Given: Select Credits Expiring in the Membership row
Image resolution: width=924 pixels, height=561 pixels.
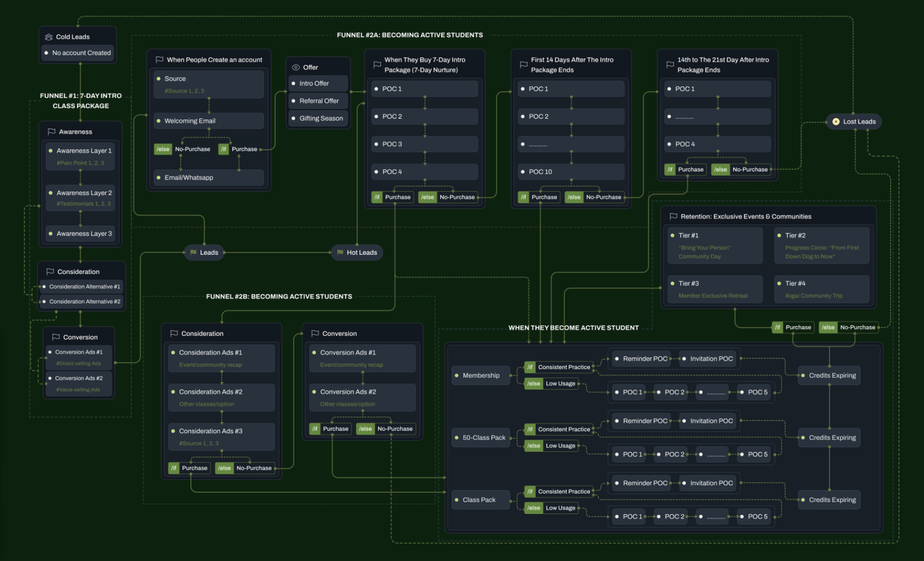Looking at the screenshot, I should (829, 376).
